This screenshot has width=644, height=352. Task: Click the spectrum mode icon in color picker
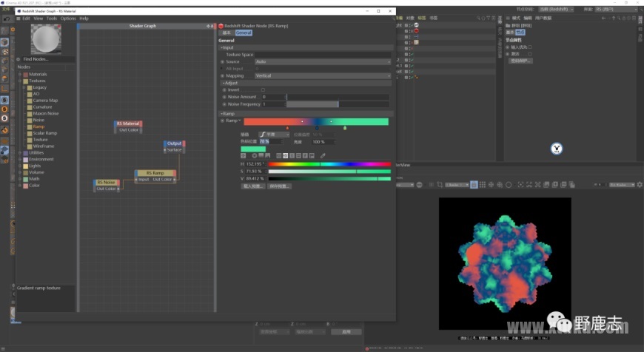click(261, 155)
